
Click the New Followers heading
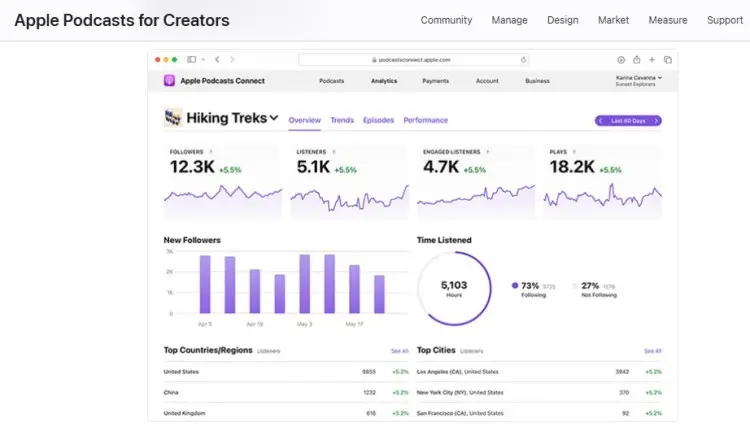coord(192,240)
